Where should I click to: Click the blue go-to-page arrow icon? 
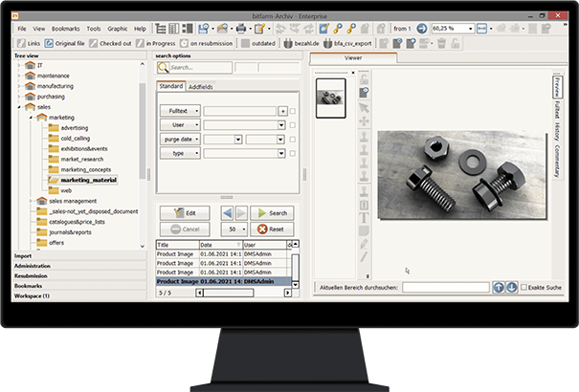pyautogui.click(x=422, y=29)
